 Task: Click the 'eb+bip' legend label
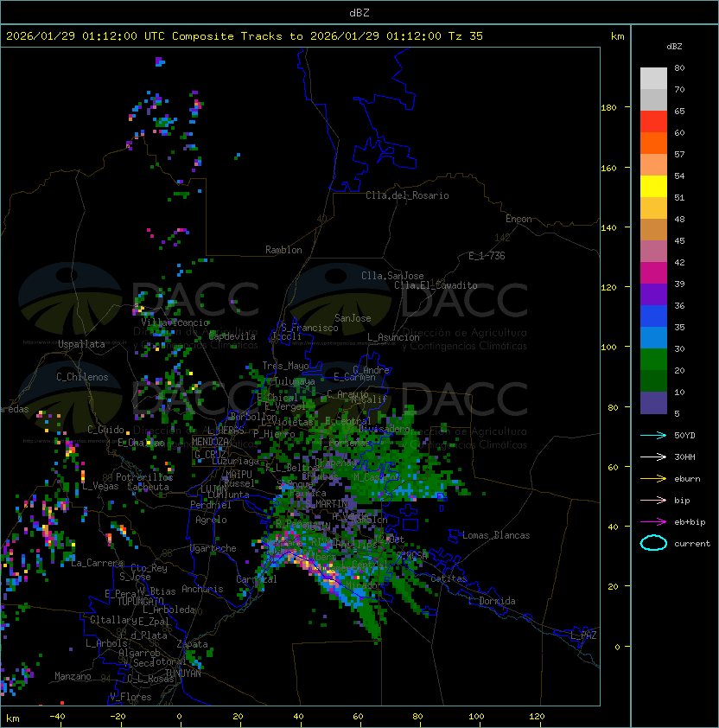[x=690, y=522]
